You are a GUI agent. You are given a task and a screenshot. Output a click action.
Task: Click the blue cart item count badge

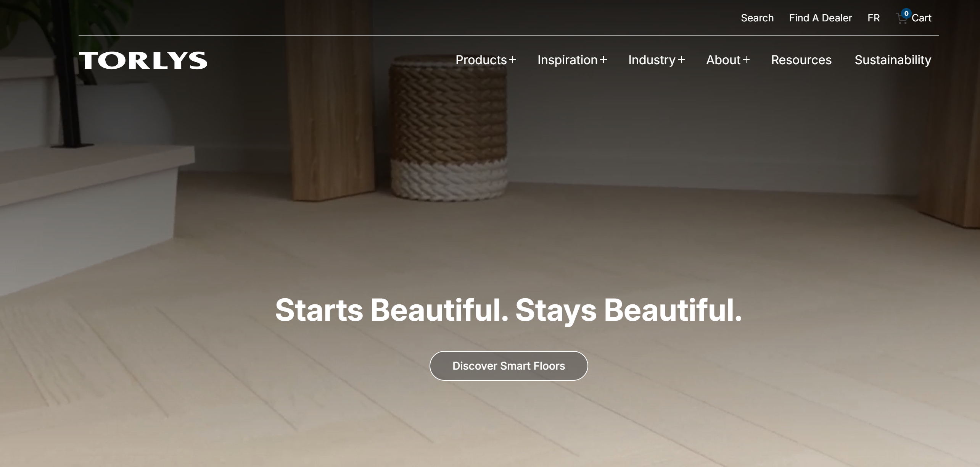(x=906, y=13)
